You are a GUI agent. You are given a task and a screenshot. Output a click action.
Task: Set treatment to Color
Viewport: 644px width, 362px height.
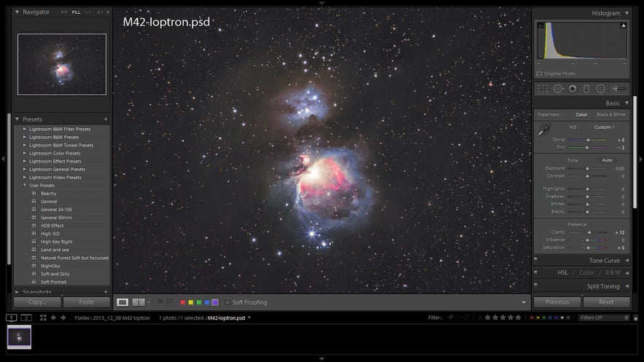pyautogui.click(x=581, y=115)
